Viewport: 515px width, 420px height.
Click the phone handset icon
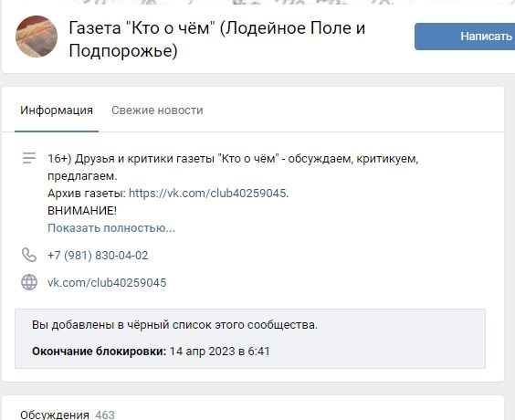[29, 255]
